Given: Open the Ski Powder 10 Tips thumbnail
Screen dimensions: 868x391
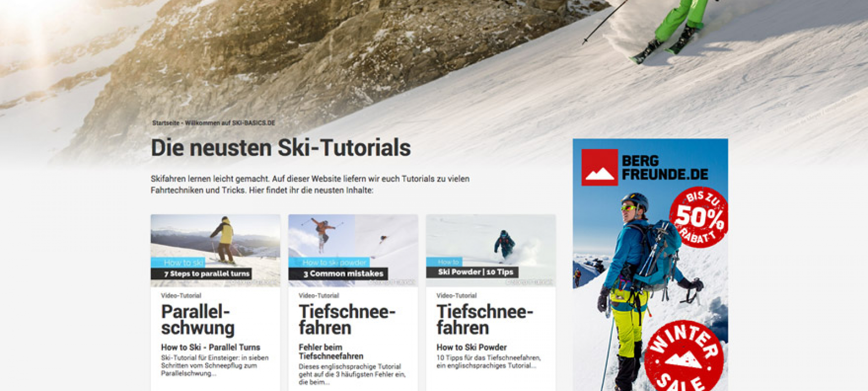Looking at the screenshot, I should tap(491, 251).
